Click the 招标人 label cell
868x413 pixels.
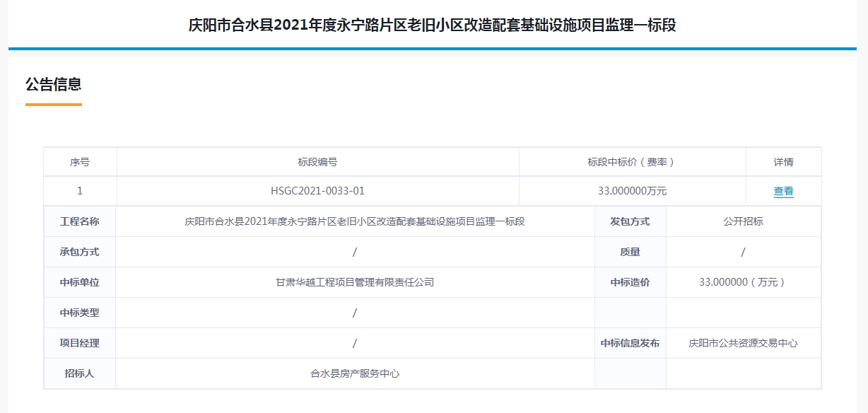pos(80,373)
